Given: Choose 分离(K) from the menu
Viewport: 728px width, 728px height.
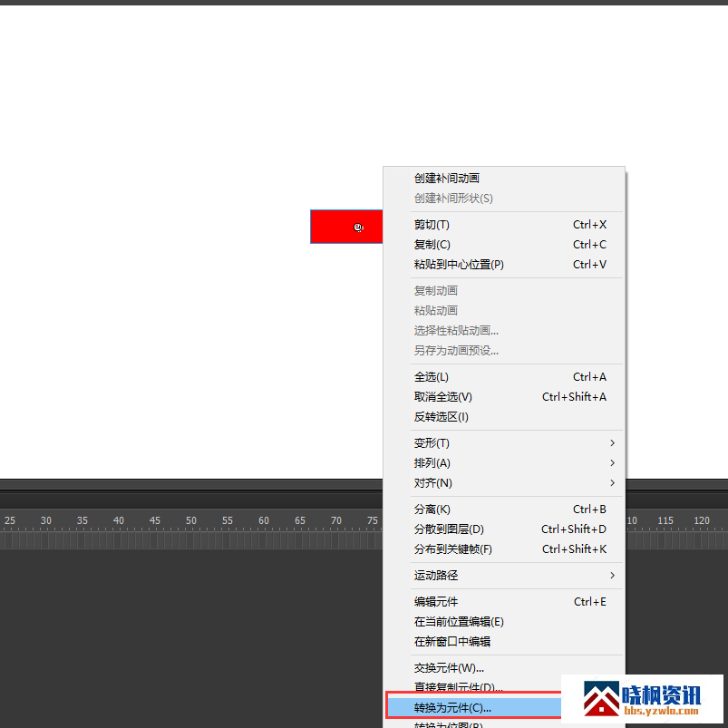Looking at the screenshot, I should (504, 510).
